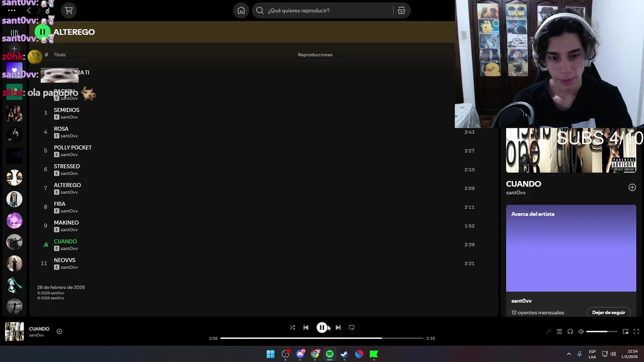Open the sant0vv artist link under NEOVVS

click(x=69, y=267)
